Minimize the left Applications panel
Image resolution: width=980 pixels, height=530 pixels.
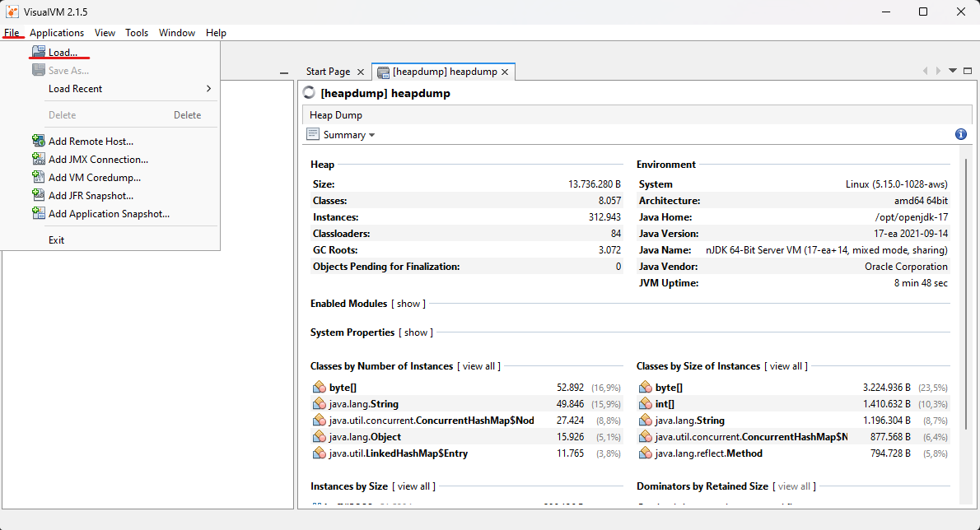pyautogui.click(x=284, y=72)
